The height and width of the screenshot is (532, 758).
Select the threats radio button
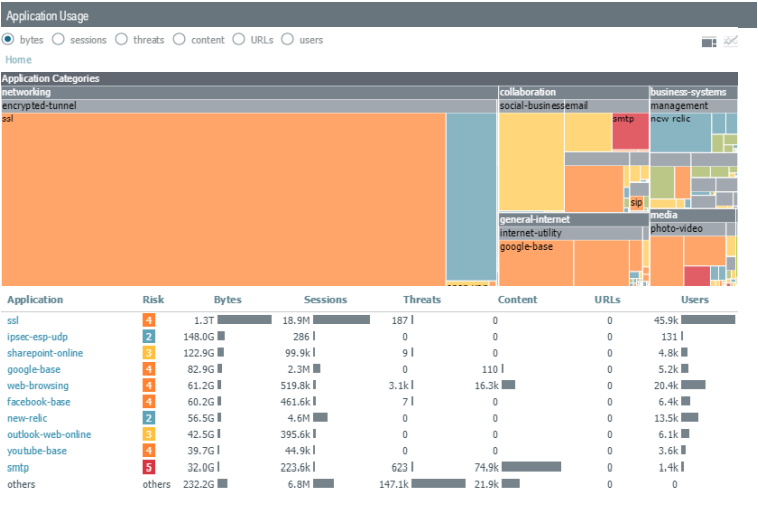tap(120, 40)
